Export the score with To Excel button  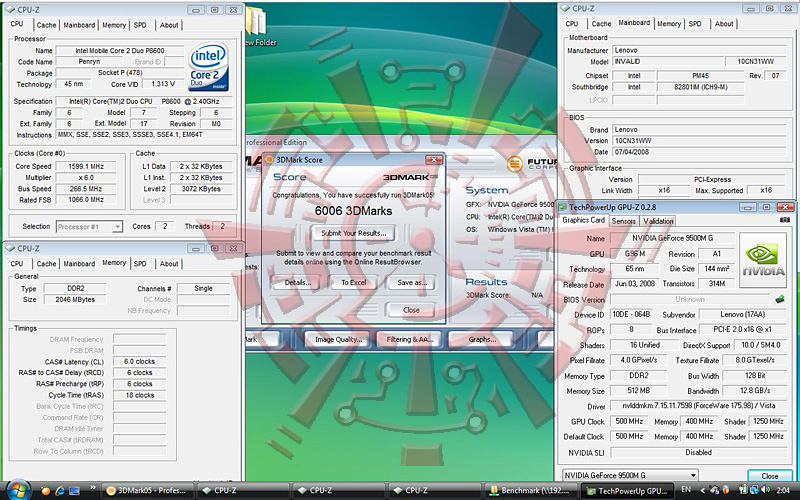tap(354, 283)
